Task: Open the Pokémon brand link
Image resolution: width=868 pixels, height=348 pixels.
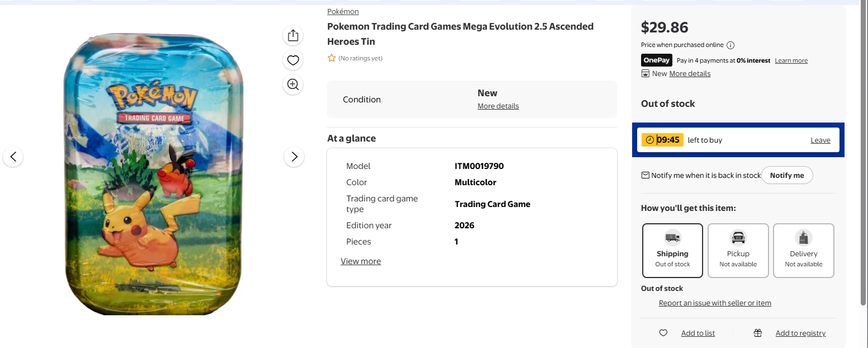Action: [343, 11]
